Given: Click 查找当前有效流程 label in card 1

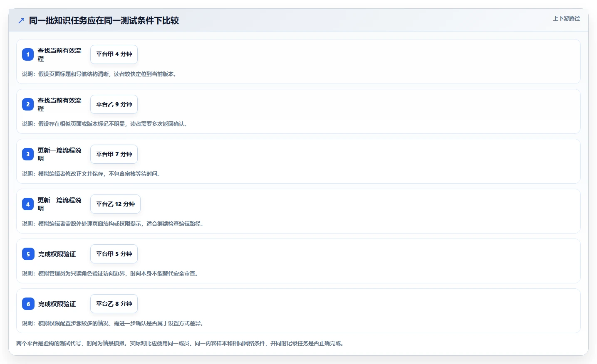Looking at the screenshot, I should [x=59, y=54].
